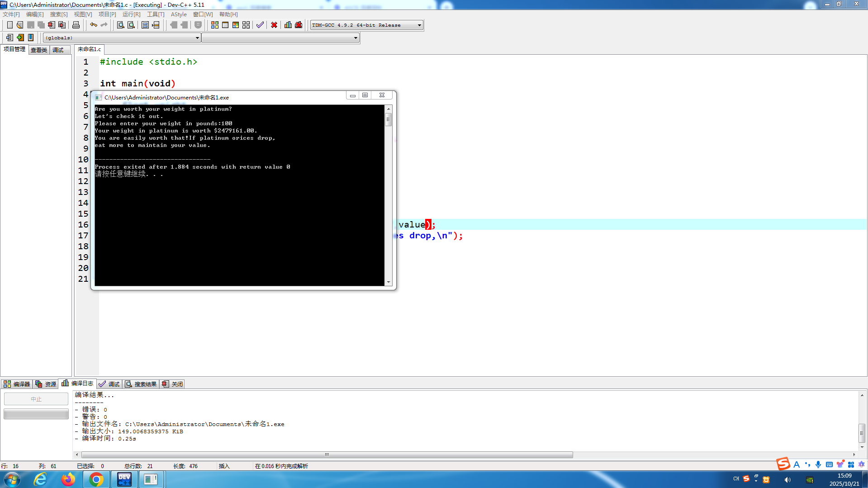The image size is (868, 488).
Task: Click the Goto line icon
Action: 156,25
